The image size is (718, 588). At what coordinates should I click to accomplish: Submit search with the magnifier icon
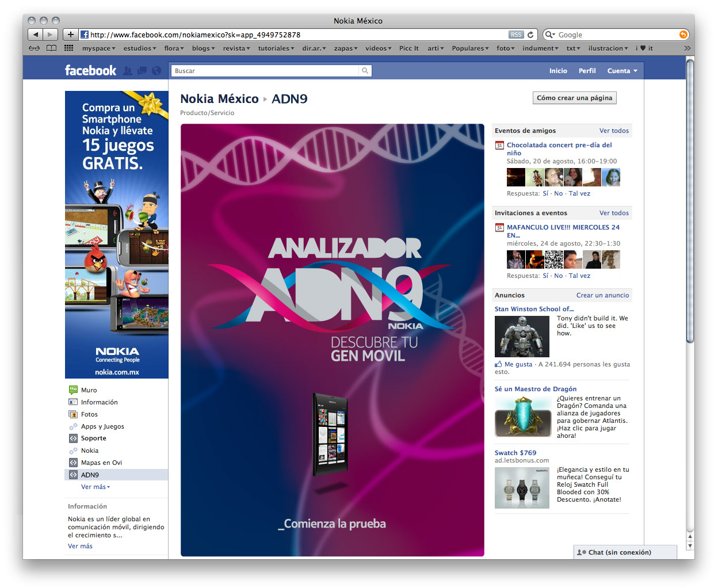365,71
